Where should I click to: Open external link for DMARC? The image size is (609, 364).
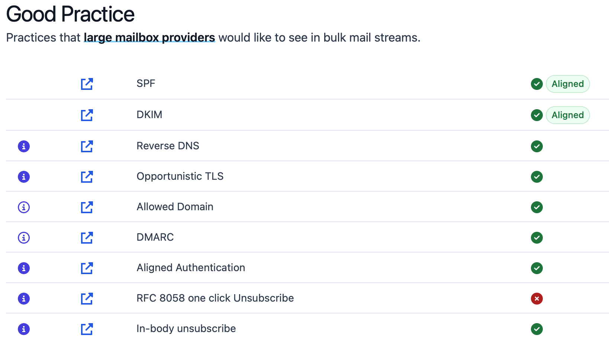(x=87, y=238)
